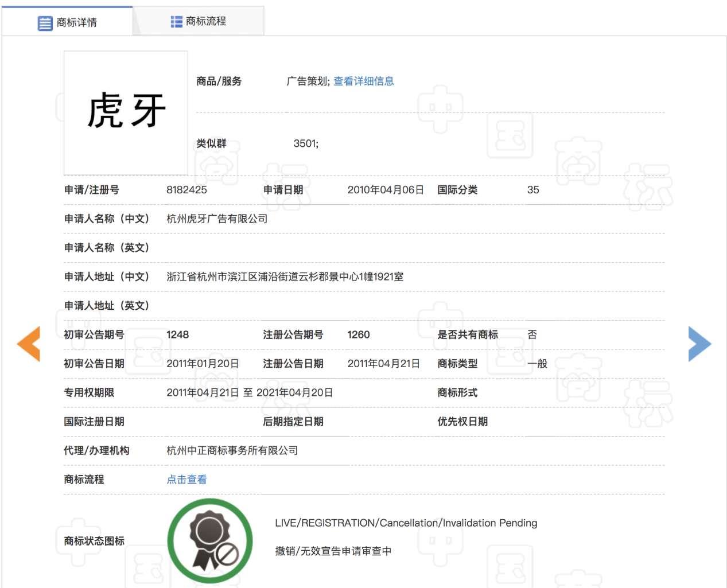Click the 优先权日期 label
The width and height of the screenshot is (727, 588).
[462, 422]
